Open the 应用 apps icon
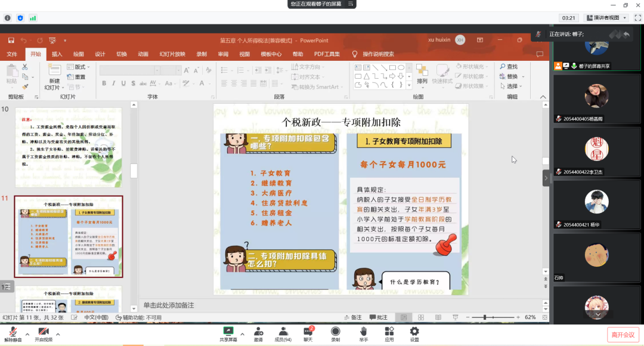Image resolution: width=644 pixels, height=346 pixels. point(389,331)
